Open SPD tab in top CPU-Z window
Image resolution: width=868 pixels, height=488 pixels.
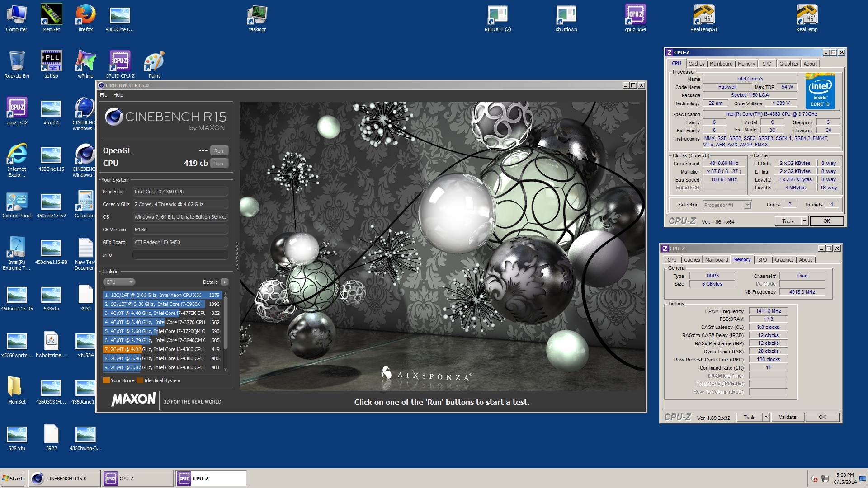[x=767, y=64]
